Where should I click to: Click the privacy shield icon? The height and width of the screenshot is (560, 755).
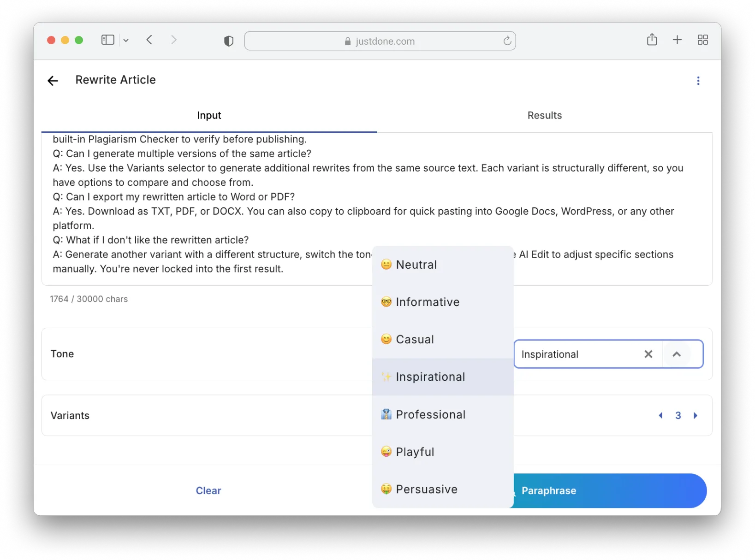(x=228, y=41)
